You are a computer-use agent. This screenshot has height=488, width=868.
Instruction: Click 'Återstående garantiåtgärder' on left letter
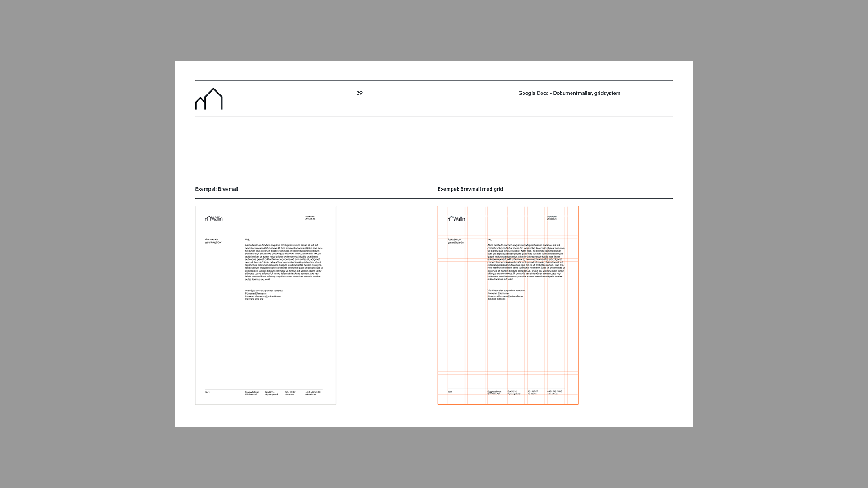(213, 241)
